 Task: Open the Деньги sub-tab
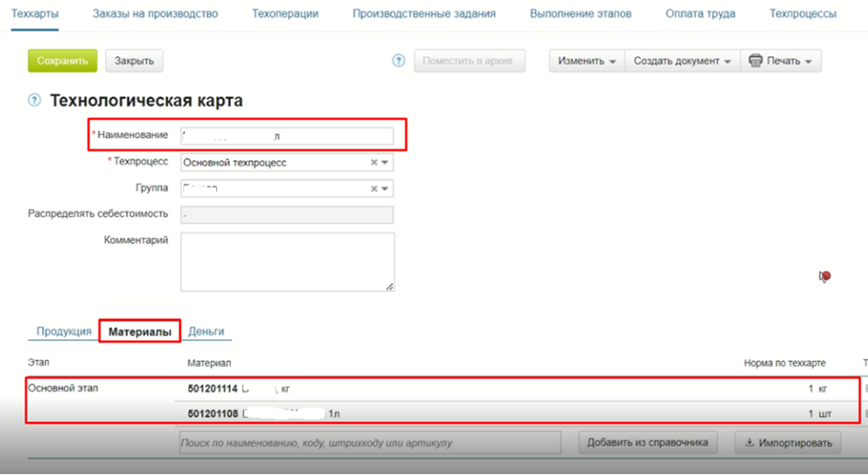[x=206, y=332]
